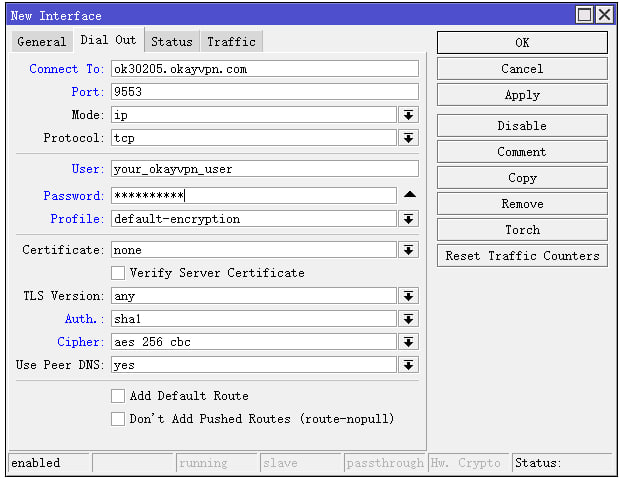Collapse the Password field with up arrow
The width and height of the screenshot is (619, 480).
pyautogui.click(x=409, y=195)
